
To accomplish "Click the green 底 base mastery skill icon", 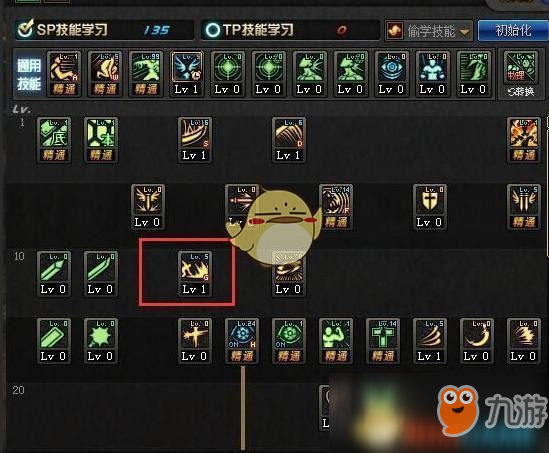I will point(54,140).
